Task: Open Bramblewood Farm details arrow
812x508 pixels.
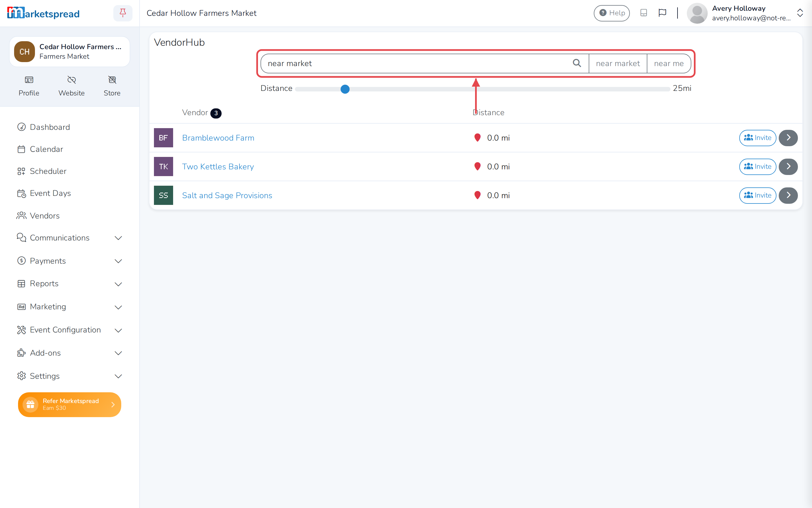Action: point(788,138)
